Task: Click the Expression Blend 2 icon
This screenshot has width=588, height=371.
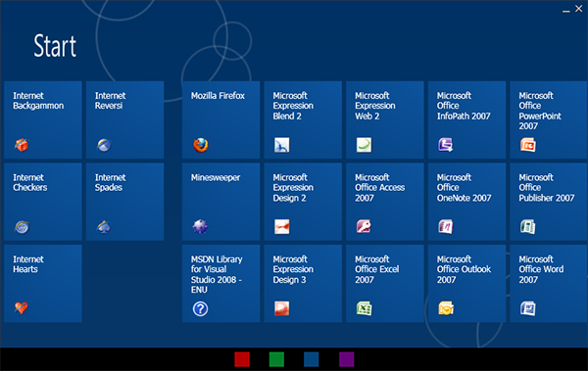Action: pos(282,145)
